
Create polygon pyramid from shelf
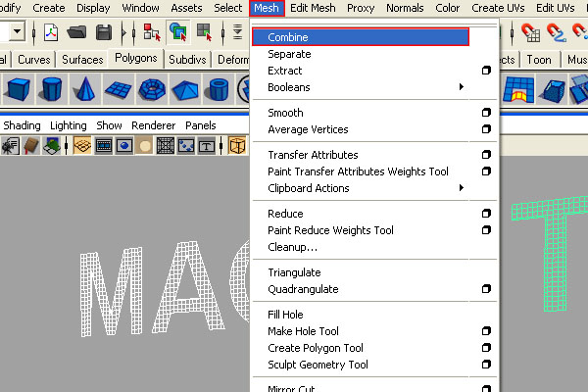[x=185, y=89]
